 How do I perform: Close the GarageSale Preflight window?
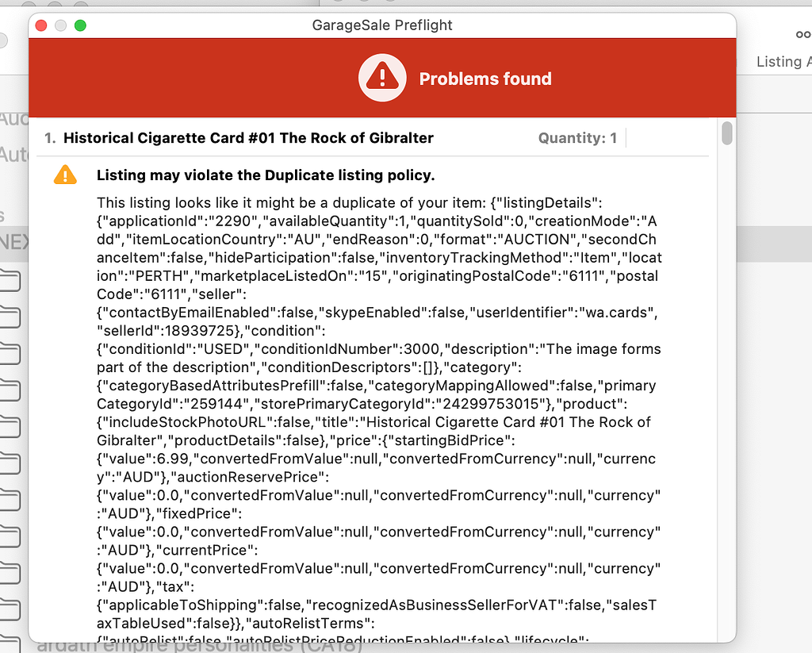[41, 25]
